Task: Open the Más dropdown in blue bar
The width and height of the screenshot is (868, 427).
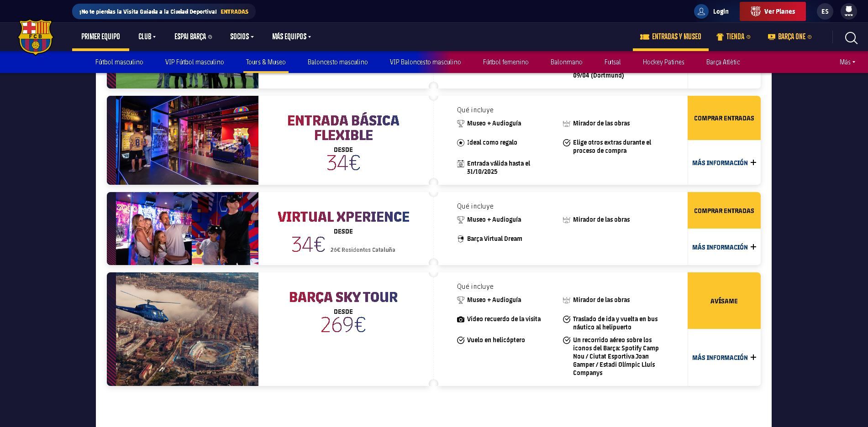Action: pos(847,62)
